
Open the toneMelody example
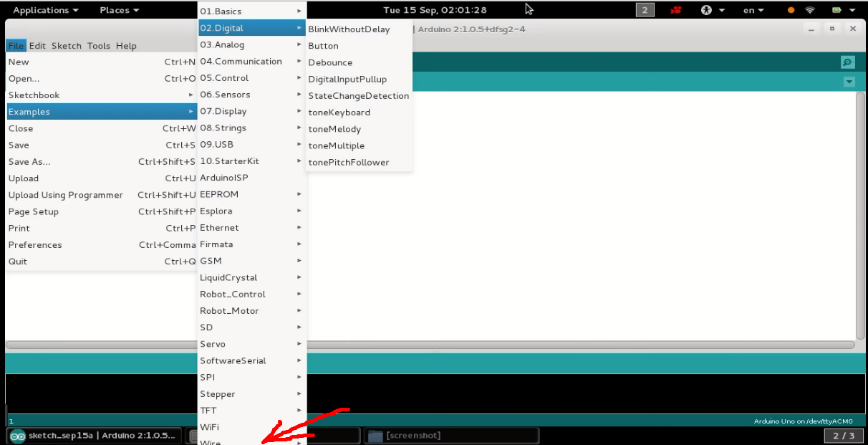pyautogui.click(x=360, y=129)
